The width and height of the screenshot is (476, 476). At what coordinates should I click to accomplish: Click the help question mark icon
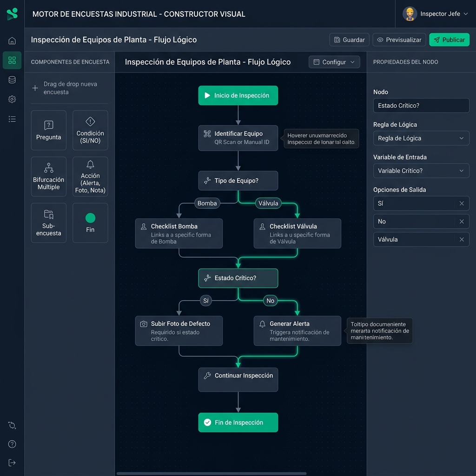click(x=12, y=444)
